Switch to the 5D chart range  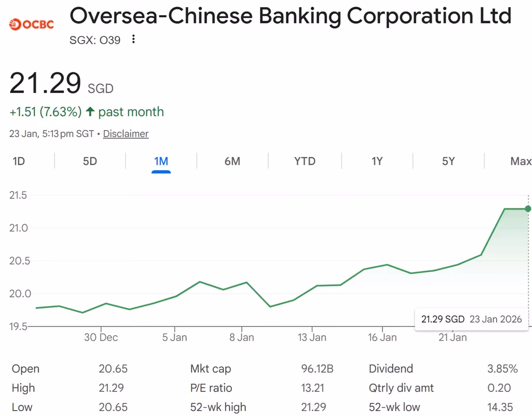[90, 161]
